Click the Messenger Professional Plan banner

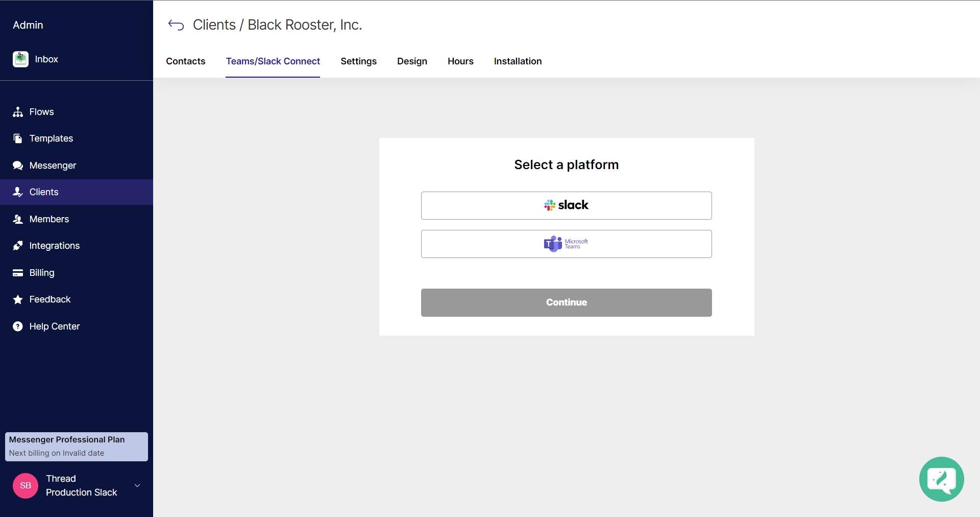pyautogui.click(x=77, y=447)
